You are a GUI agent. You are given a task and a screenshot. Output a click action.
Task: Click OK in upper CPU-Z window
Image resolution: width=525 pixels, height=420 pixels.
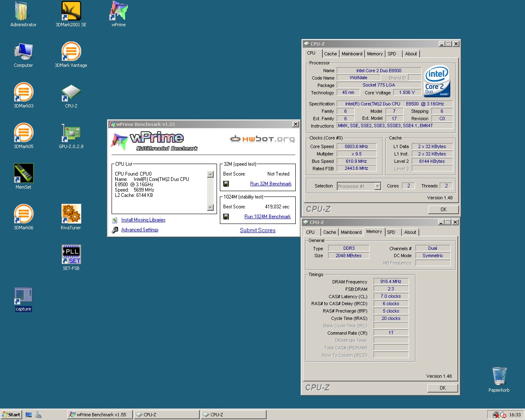pos(443,210)
